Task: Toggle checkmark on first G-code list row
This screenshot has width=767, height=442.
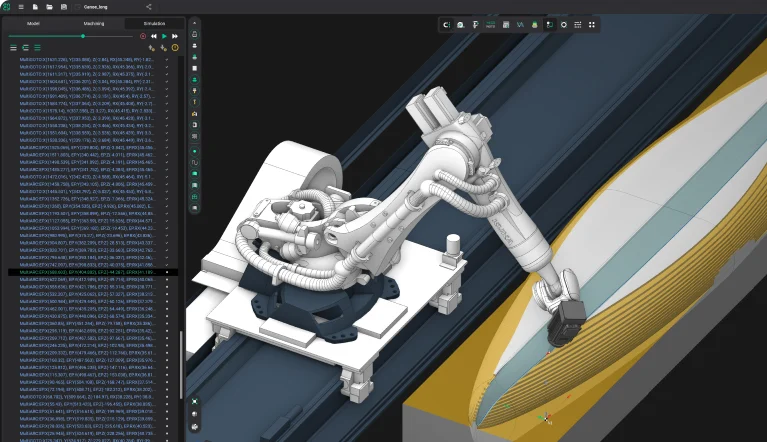Action: (x=167, y=59)
